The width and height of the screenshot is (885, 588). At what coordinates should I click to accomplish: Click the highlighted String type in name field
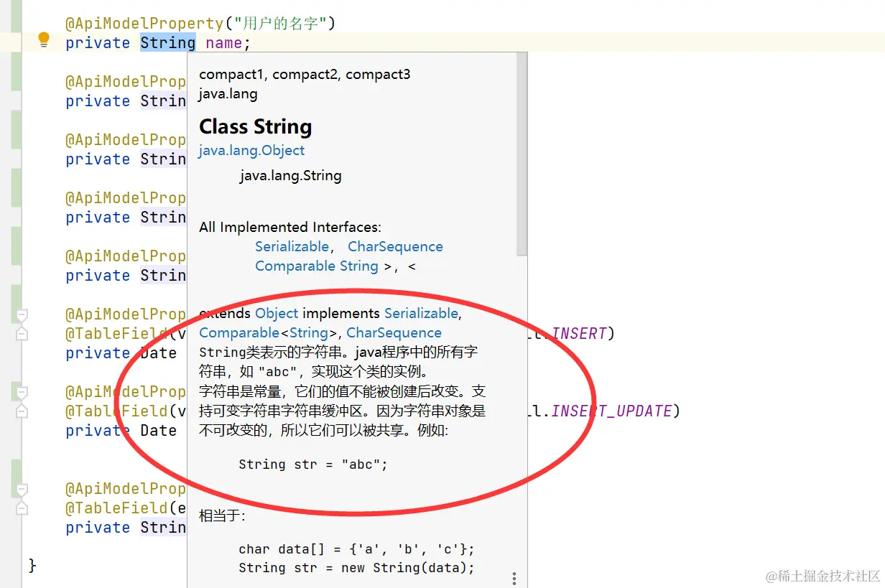pos(167,43)
